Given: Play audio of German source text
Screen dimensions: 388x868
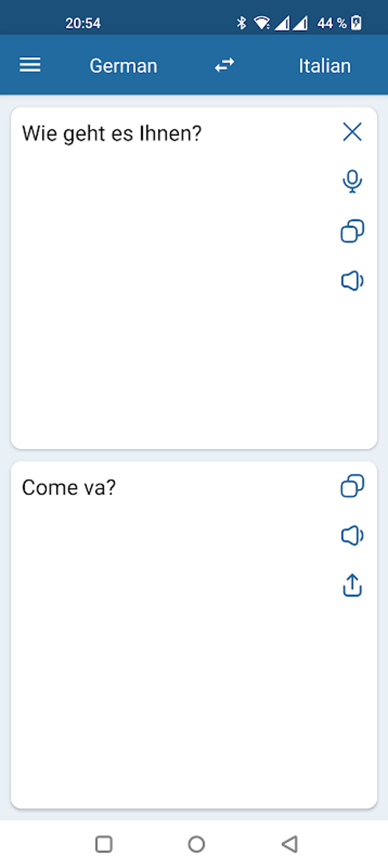Looking at the screenshot, I should coord(352,281).
